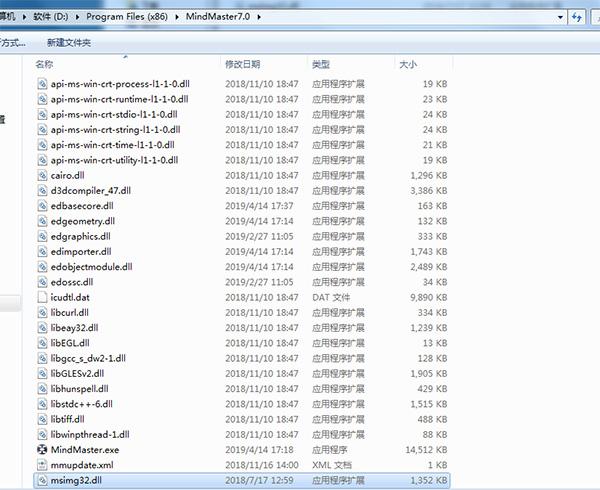Click the libhunspell.dll file icon
Image resolution: width=600 pixels, height=490 pixels.
[x=42, y=389]
